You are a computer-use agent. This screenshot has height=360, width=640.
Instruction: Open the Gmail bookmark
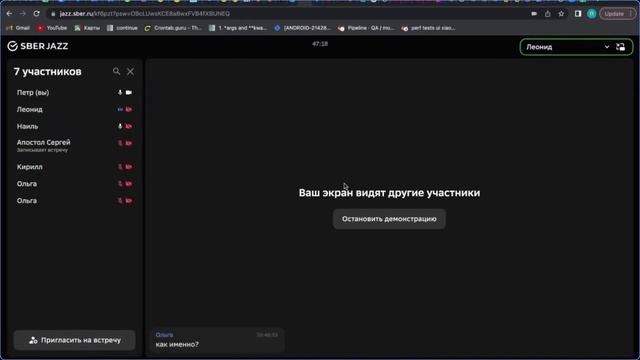(18, 28)
